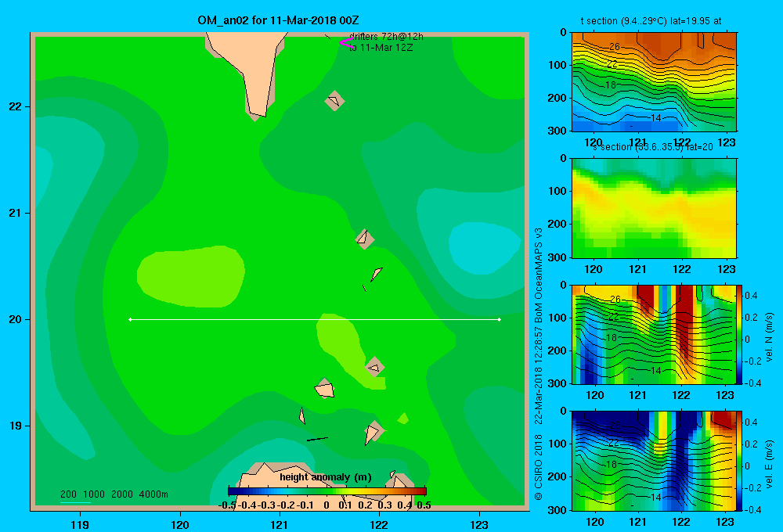Click the 'vel. N (m/s)' axis label
The height and width of the screenshot is (532, 783).
coord(769,337)
